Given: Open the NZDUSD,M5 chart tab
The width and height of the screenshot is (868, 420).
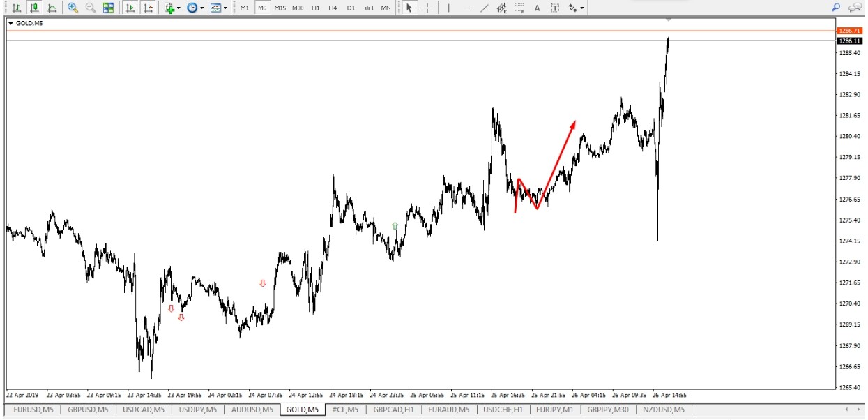Looking at the screenshot, I should [663, 410].
